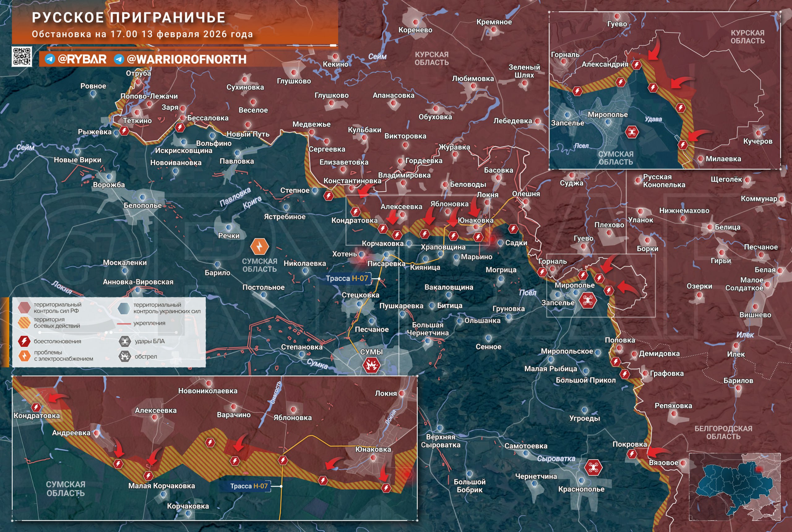Click the СУМЫ city label
Image resolution: width=792 pixels, height=532 pixels.
pyautogui.click(x=372, y=352)
